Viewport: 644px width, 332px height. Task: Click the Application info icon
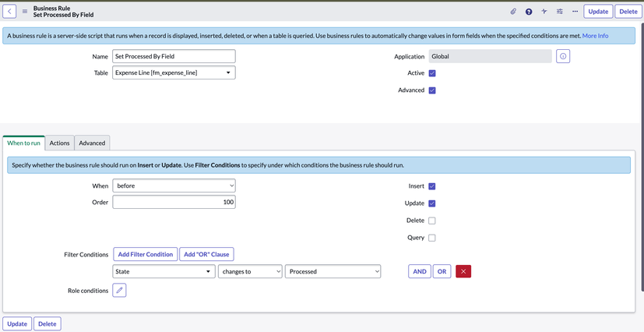[x=563, y=56]
